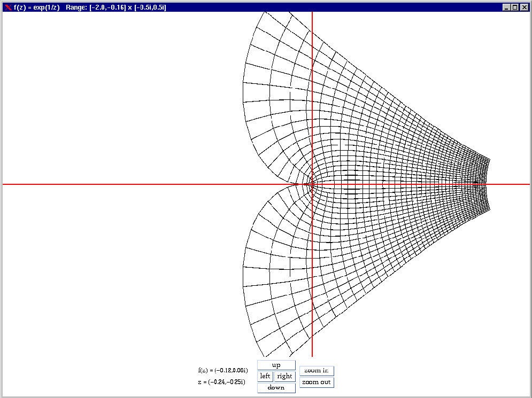532x398 pixels.
Task: Close the exp(1/z) plot window
Action: (524, 7)
